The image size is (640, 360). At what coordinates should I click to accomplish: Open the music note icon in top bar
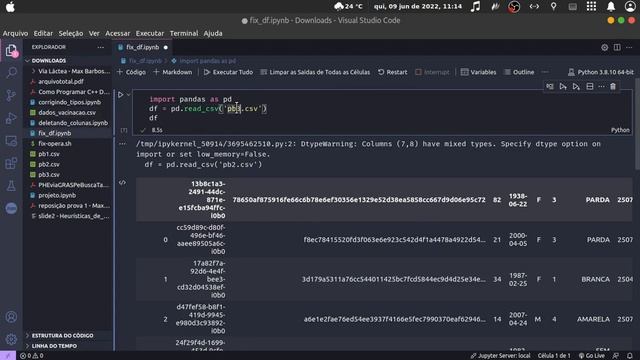[x=476, y=7]
